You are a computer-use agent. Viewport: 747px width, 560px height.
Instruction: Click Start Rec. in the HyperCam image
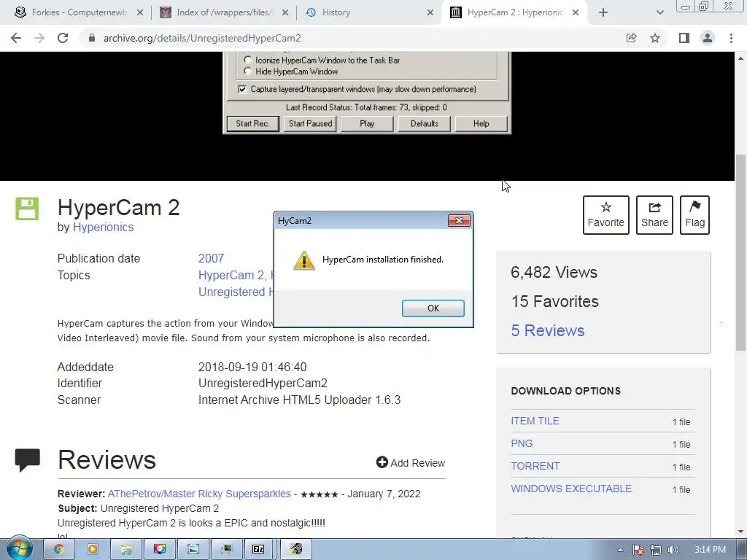(x=252, y=124)
